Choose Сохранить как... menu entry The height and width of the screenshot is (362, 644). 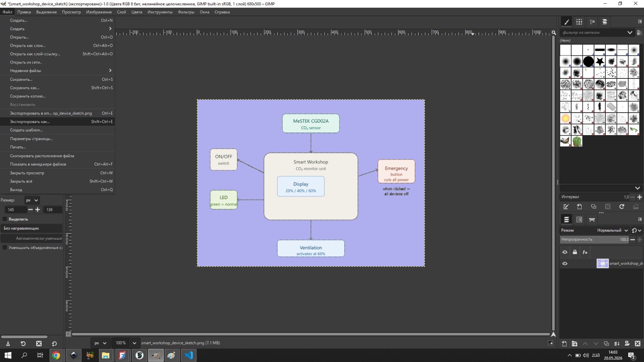click(57, 88)
